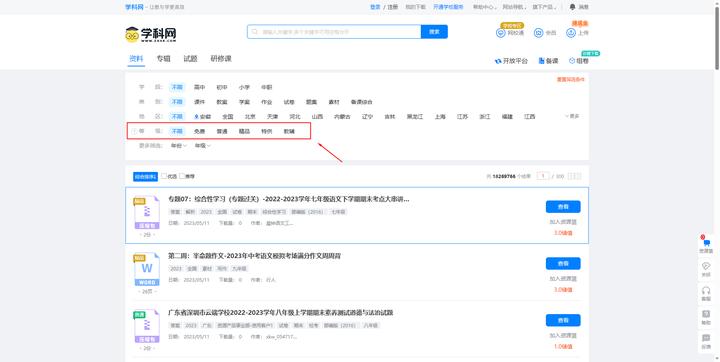Tick the 优选 checkbox

tap(164, 176)
